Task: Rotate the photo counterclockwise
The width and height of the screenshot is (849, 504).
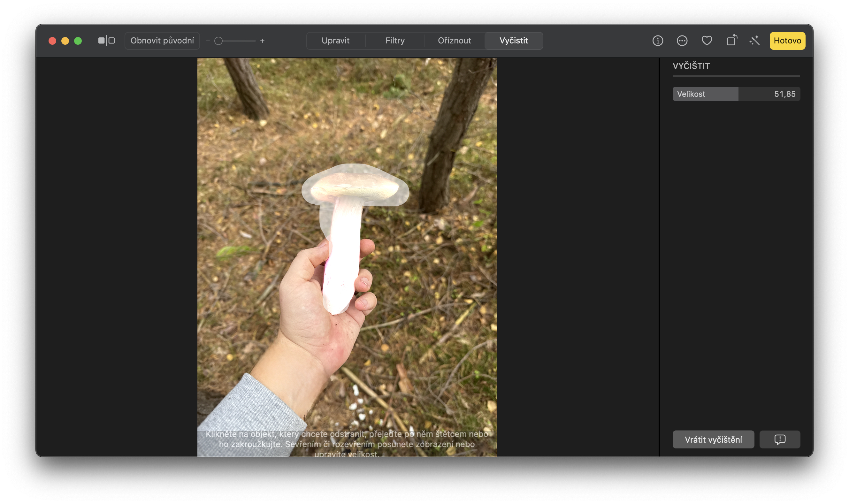Action: tap(731, 41)
